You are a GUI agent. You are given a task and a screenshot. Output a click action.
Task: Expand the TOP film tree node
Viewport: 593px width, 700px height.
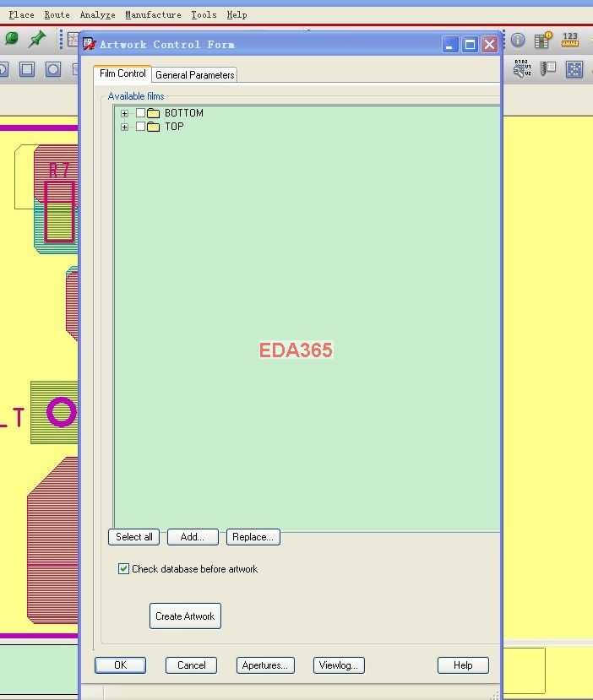pos(124,127)
